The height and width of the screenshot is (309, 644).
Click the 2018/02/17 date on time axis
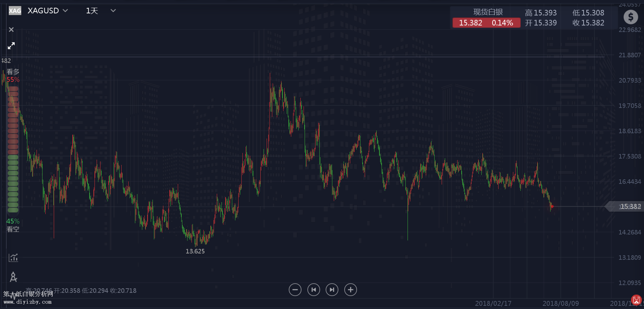click(493, 303)
